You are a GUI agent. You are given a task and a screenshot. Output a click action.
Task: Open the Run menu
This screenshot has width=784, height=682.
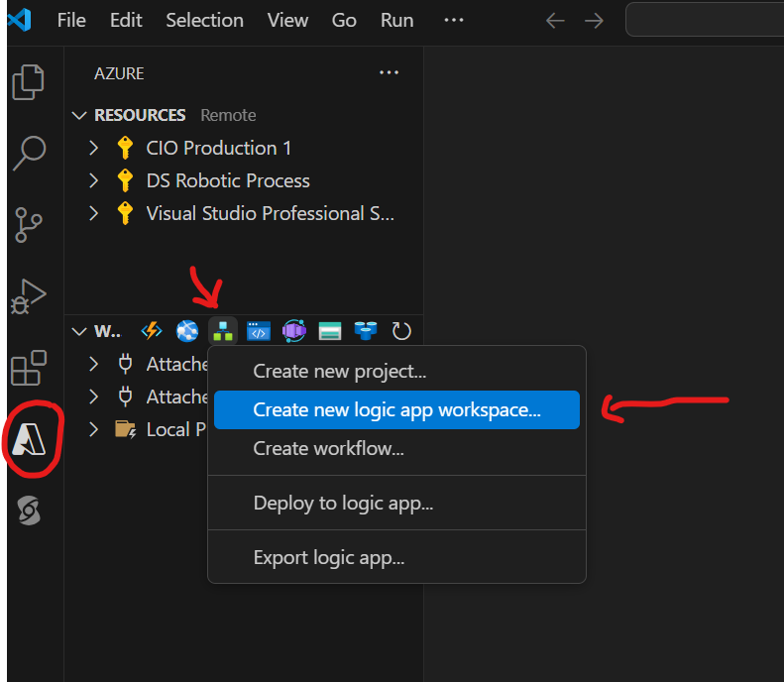click(x=397, y=21)
